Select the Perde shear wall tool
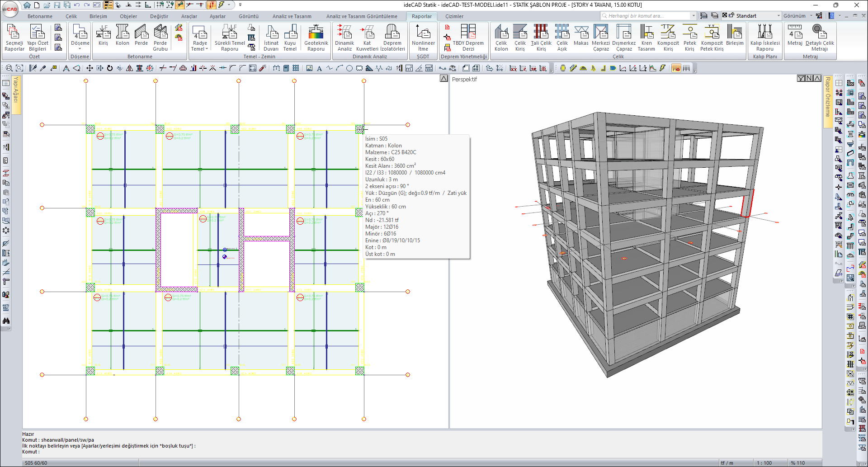868x467 pixels. [x=141, y=36]
